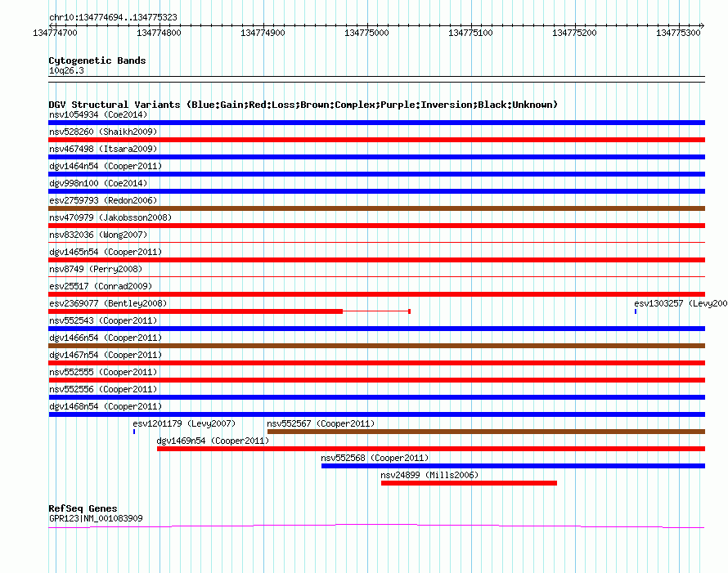Click the brown bar under dgv1466n54
The image size is (728, 573).
(x=376, y=346)
